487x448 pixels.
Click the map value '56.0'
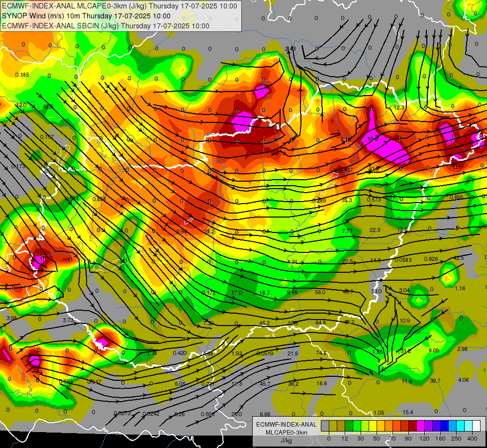coord(320,292)
